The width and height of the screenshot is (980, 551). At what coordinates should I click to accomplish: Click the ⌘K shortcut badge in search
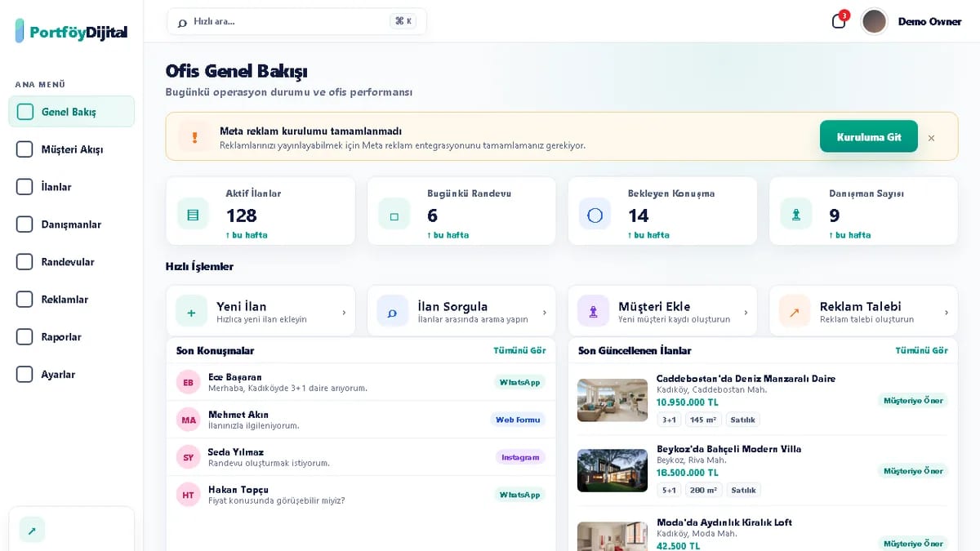403,21
